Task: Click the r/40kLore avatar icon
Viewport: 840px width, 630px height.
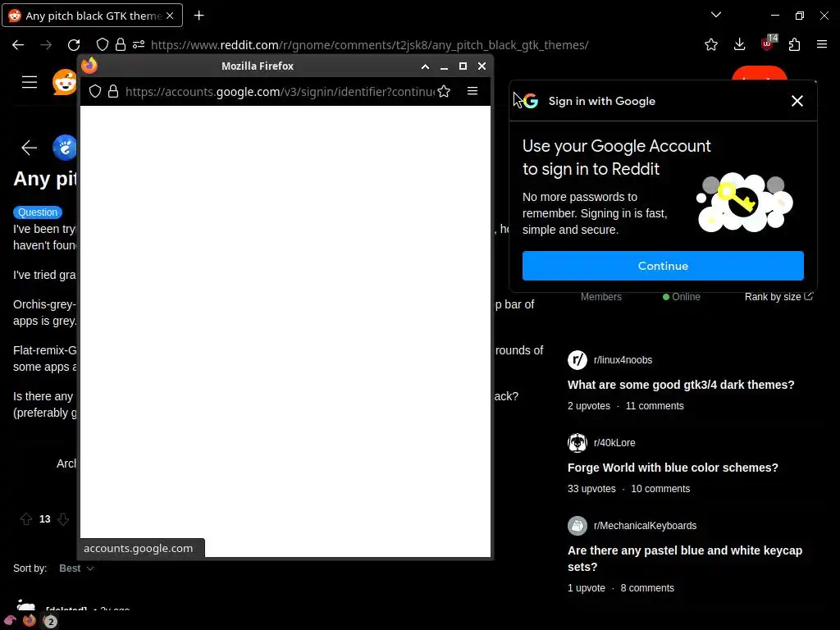Action: (577, 443)
